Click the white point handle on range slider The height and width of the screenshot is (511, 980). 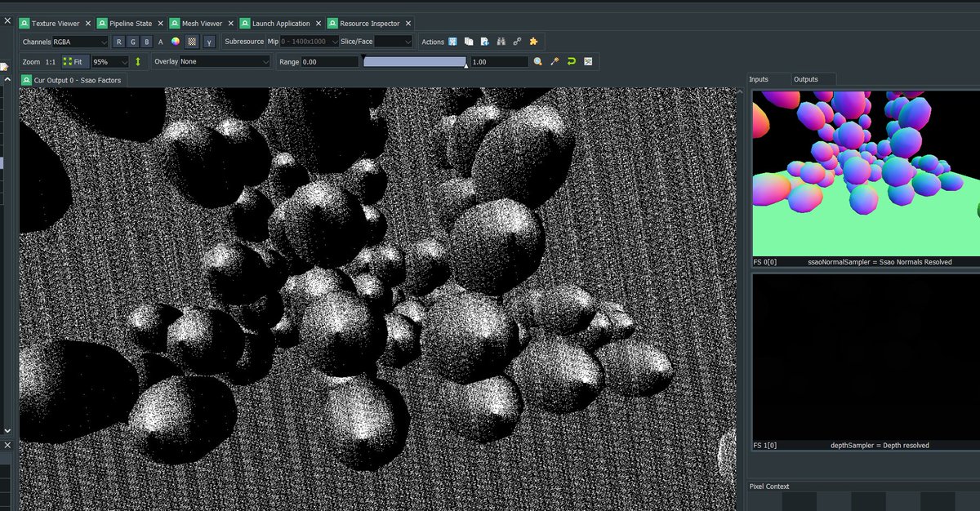point(466,66)
